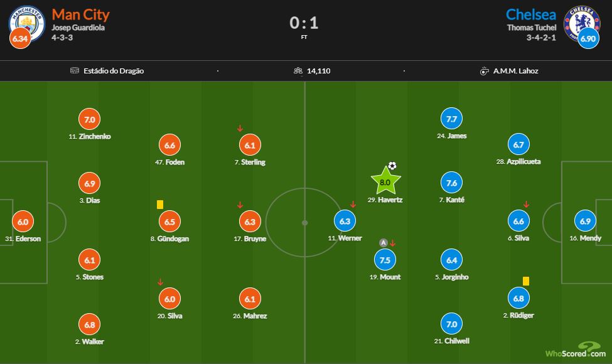612x364 pixels.
Task: Click the stadium icon beside Estádio do Dragão
Action: (75, 71)
